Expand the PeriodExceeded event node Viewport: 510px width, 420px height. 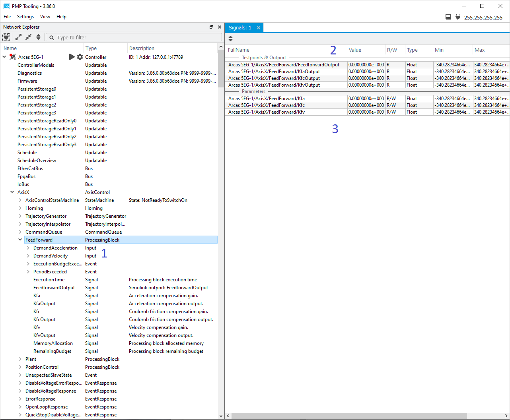tap(28, 271)
